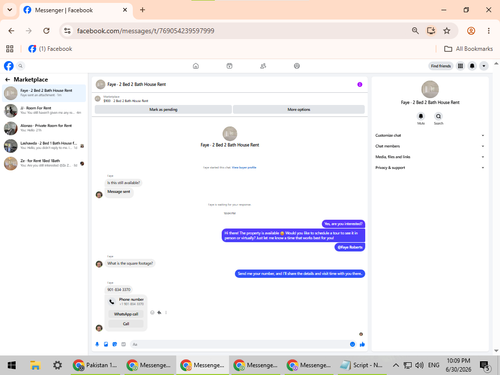Open the View buyer profile link
Viewport: 500px width, 375px height.
coord(244,167)
